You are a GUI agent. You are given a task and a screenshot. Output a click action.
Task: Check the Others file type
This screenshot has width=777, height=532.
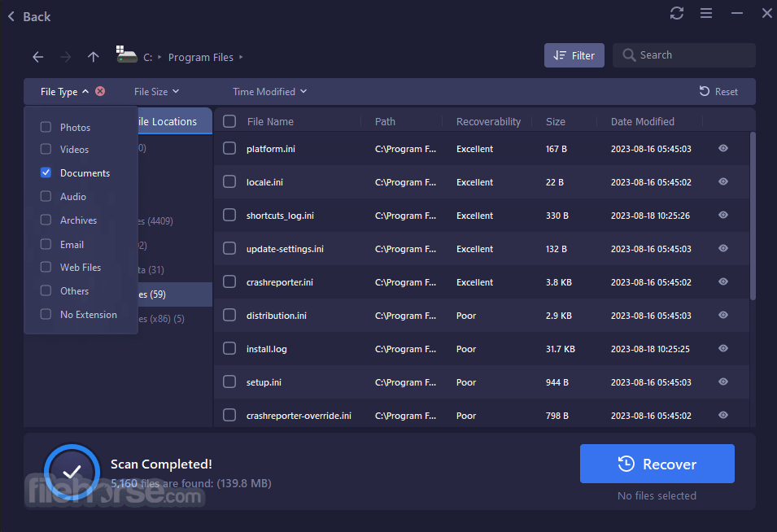tap(46, 290)
